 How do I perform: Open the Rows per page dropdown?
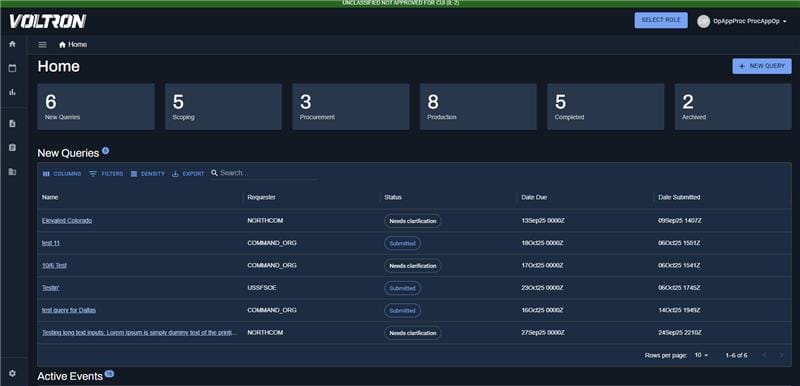702,355
